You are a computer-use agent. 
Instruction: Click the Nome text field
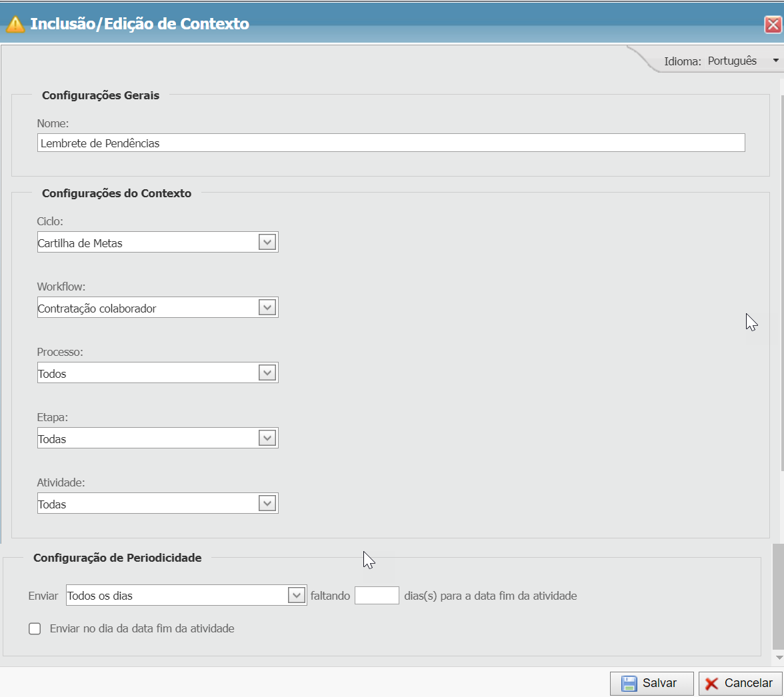pyautogui.click(x=391, y=143)
